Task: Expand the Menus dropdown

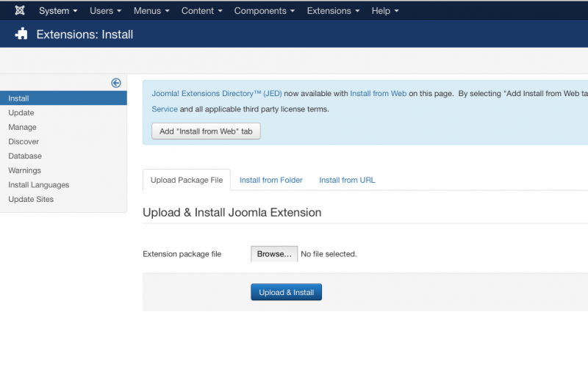Action: 151,11
